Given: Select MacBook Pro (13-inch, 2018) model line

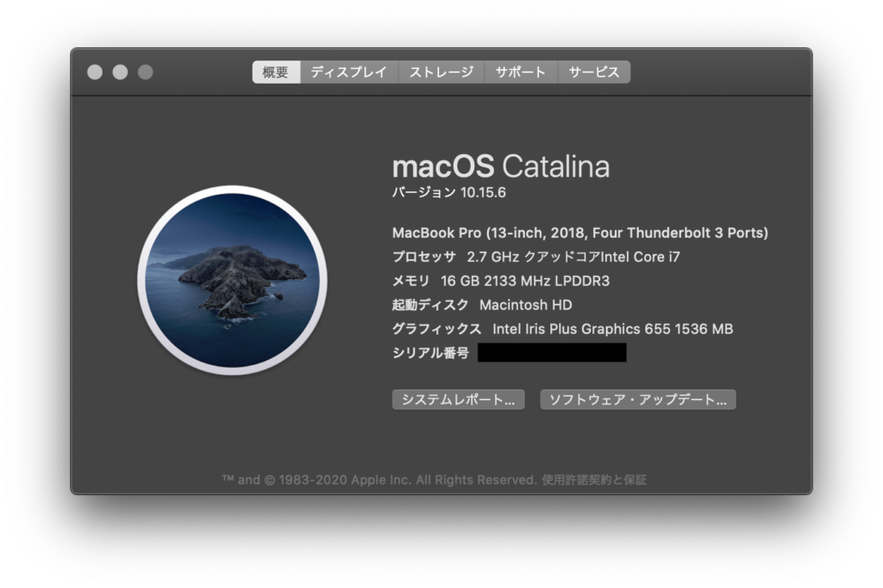Looking at the screenshot, I should click(580, 233).
